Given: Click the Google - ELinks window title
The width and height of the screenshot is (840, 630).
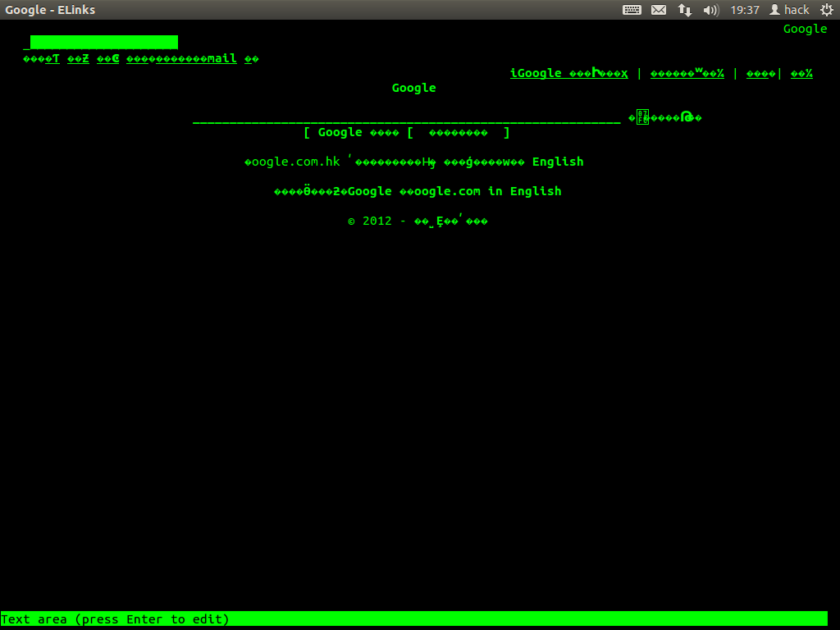Looking at the screenshot, I should click(x=50, y=10).
